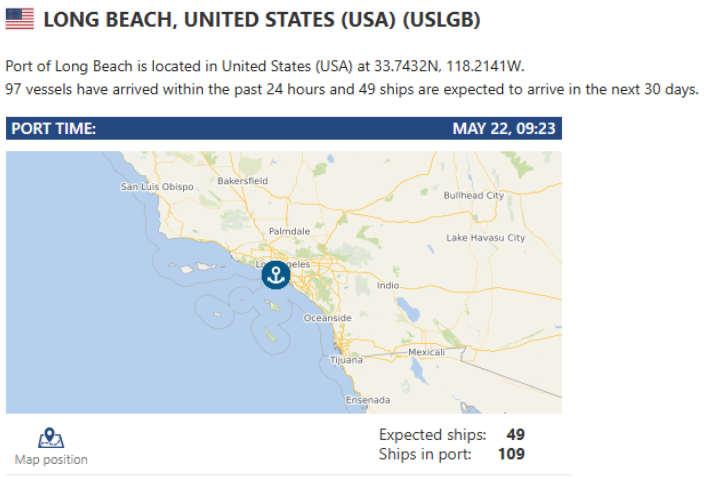This screenshot has height=491, width=709.
Task: Click the anchor port marker on map
Action: 276,275
